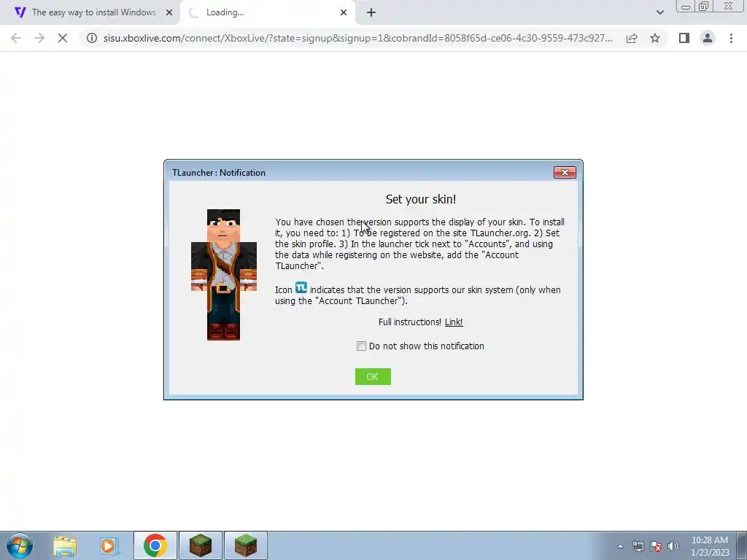Launch Windows Media Player from the taskbar
The width and height of the screenshot is (747, 560).
pos(109,545)
